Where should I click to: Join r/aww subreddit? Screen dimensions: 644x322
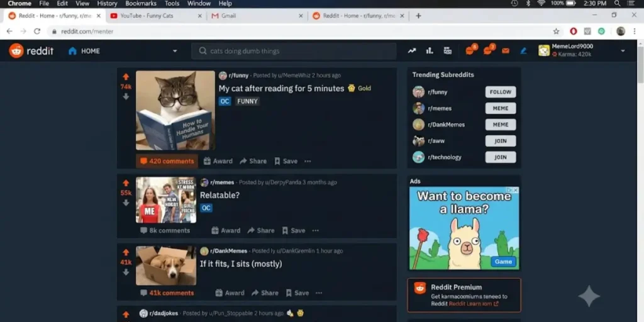[x=500, y=141]
